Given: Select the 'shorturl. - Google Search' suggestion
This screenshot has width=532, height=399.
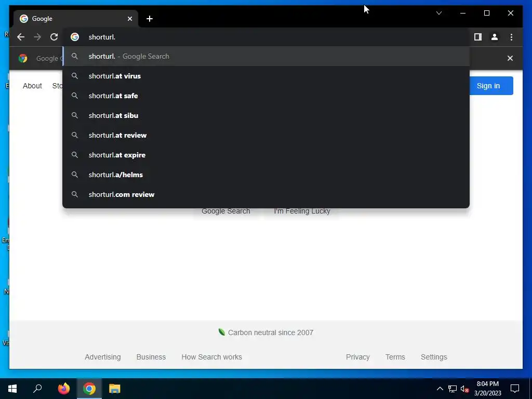Looking at the screenshot, I should [266, 56].
